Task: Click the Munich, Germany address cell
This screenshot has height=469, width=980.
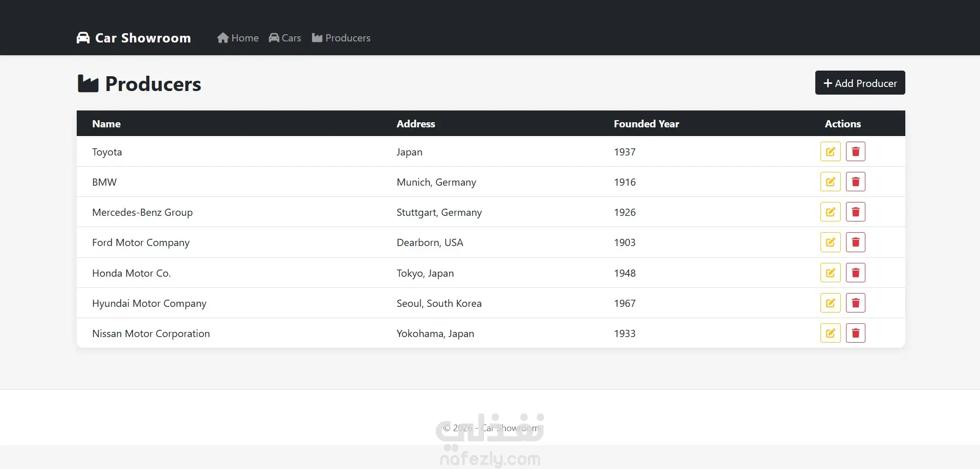Action: pos(436,182)
